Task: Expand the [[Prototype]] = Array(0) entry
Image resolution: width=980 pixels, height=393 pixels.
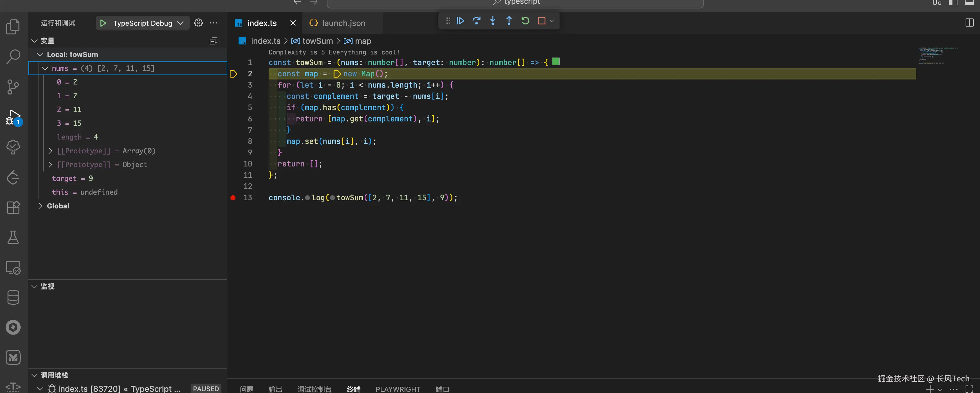Action: [50, 151]
